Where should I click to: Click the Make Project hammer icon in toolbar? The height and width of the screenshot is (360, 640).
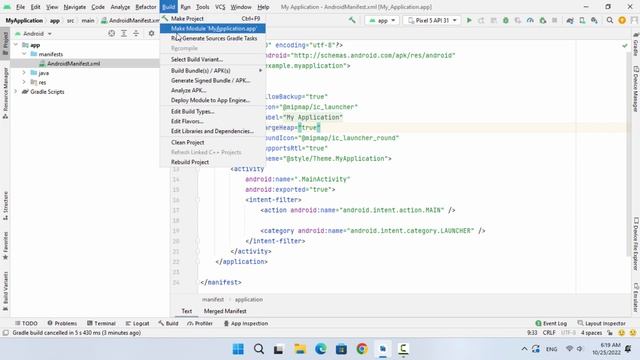(352, 20)
